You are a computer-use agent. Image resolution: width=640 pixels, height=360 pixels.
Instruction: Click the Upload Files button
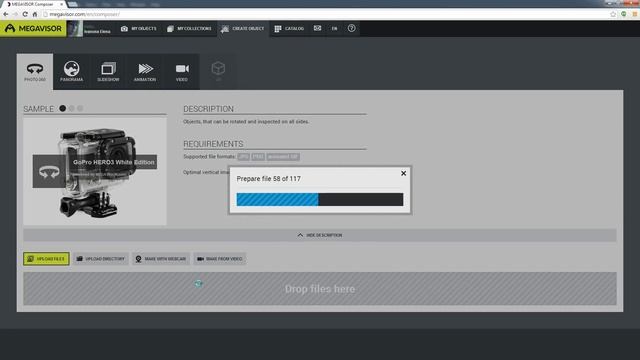pos(46,259)
